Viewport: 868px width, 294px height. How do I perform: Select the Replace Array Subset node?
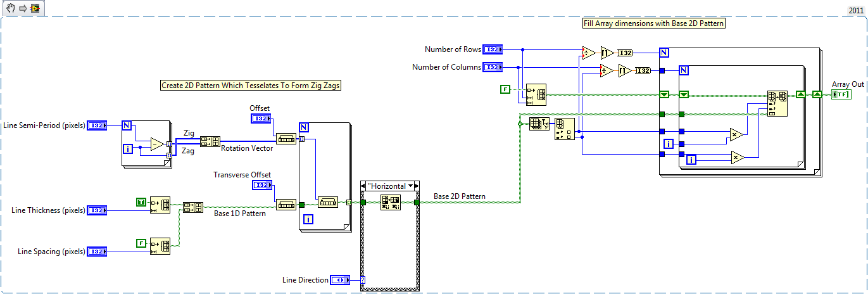point(777,103)
